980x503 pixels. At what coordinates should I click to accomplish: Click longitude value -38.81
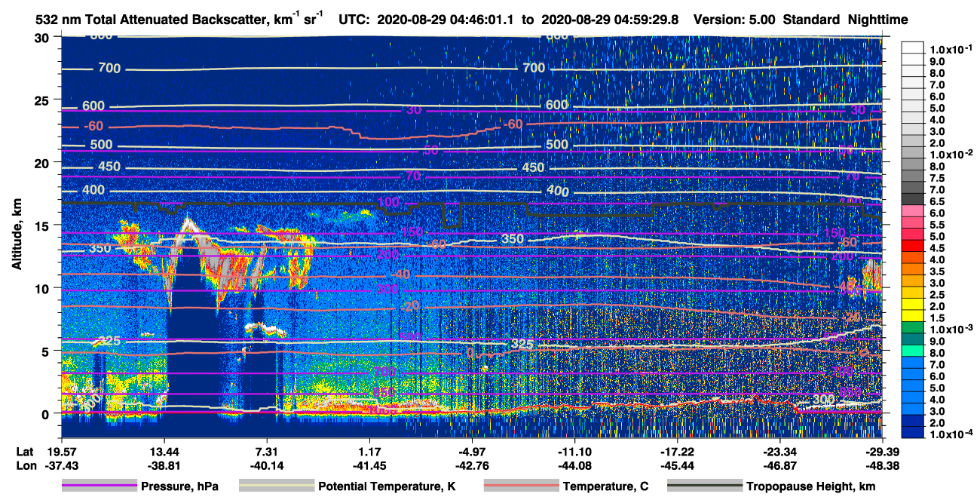point(164,466)
